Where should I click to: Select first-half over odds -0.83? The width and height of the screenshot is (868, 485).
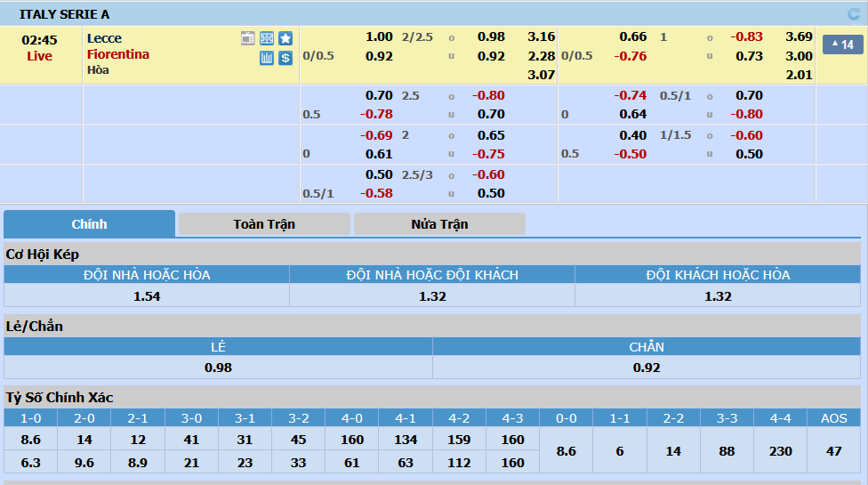747,37
